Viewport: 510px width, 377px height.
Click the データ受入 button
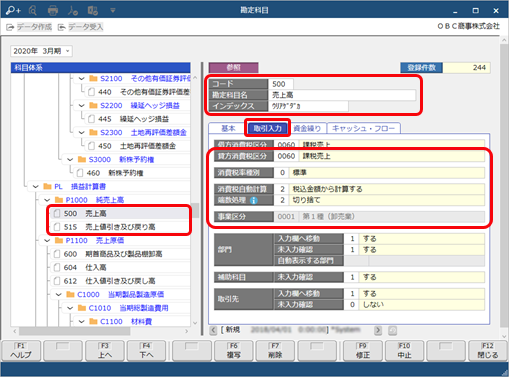(81, 27)
